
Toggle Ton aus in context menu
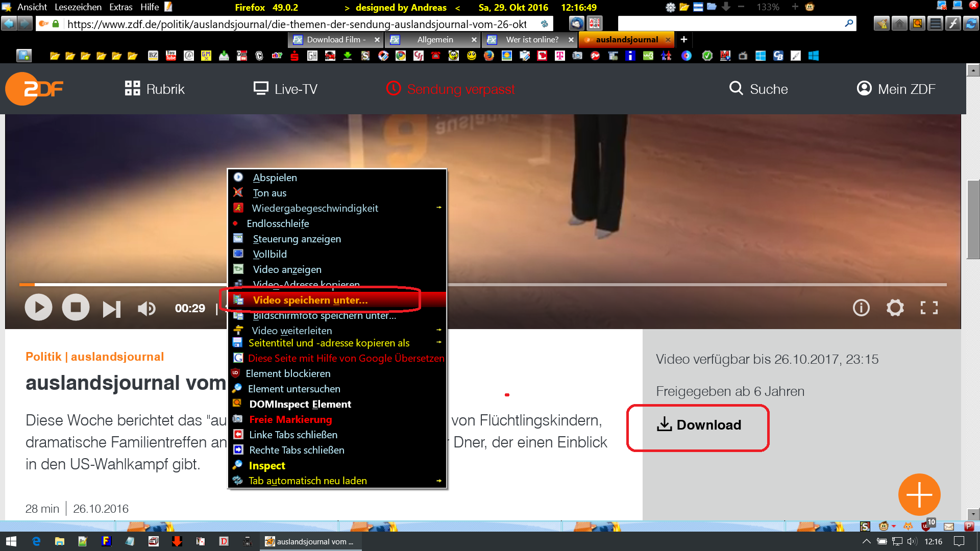coord(269,193)
